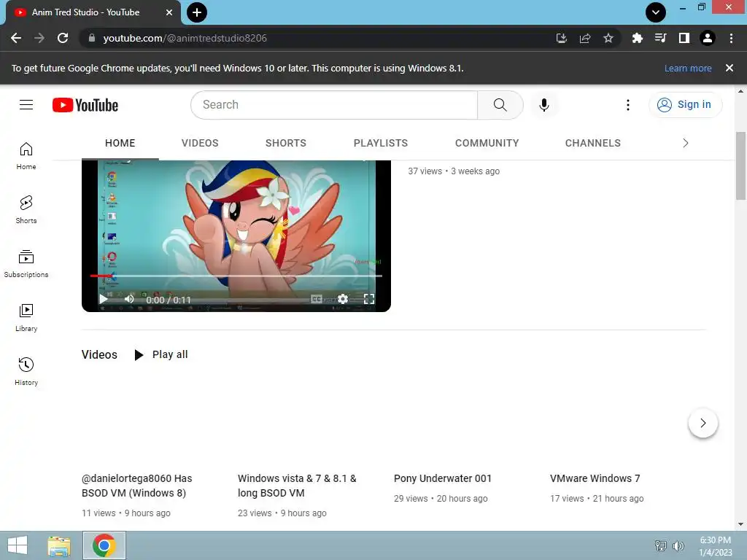747x560 pixels.
Task: Reload the page
Action: coord(63,38)
